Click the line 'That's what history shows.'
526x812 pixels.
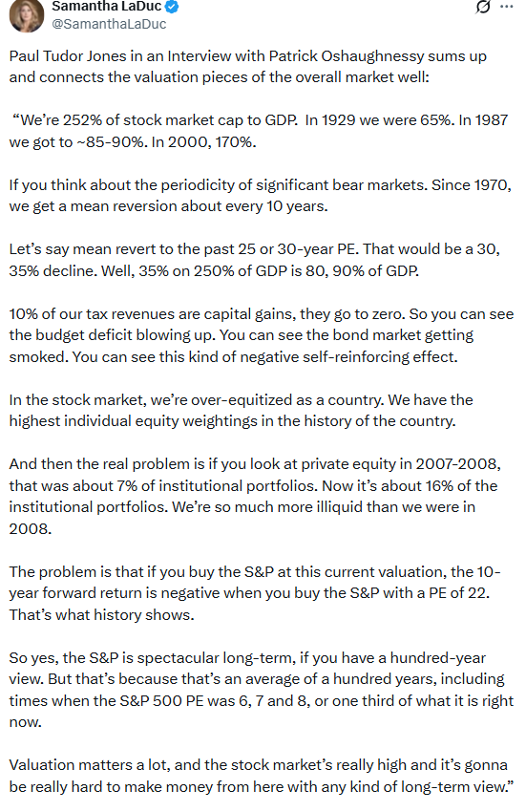tap(101, 615)
